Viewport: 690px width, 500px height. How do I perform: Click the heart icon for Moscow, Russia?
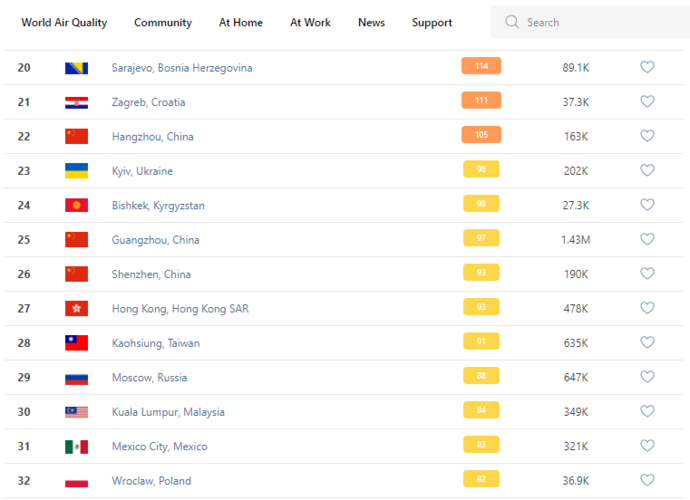647,377
